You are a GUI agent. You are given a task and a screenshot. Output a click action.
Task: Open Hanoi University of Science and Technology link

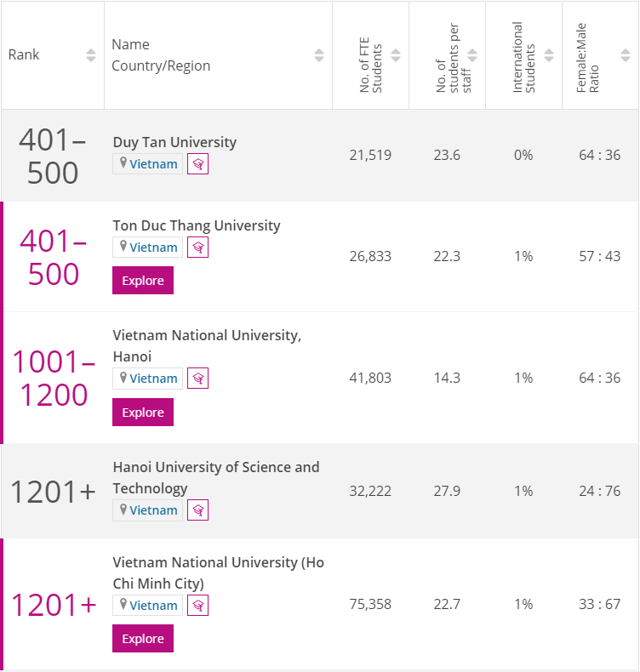click(x=216, y=477)
